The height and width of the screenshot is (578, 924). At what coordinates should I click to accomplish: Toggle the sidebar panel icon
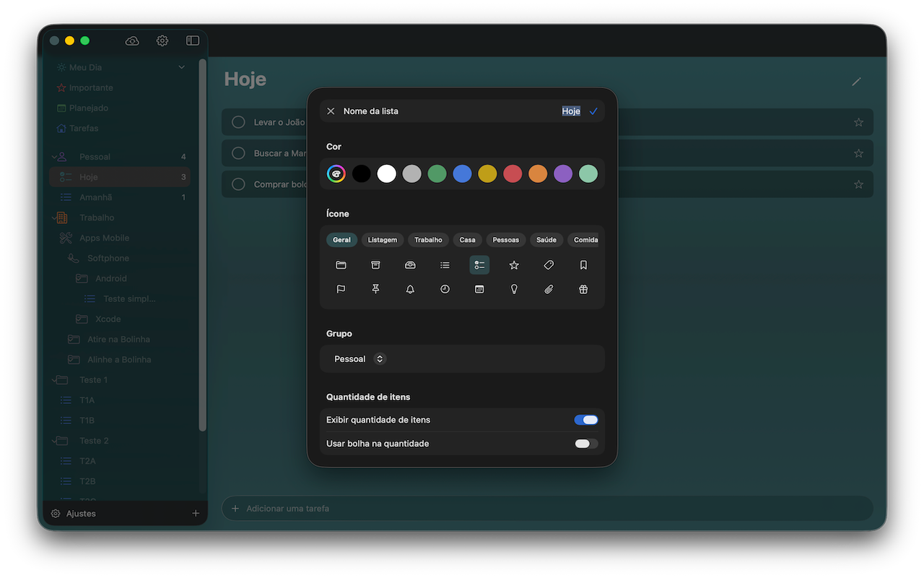pyautogui.click(x=193, y=40)
